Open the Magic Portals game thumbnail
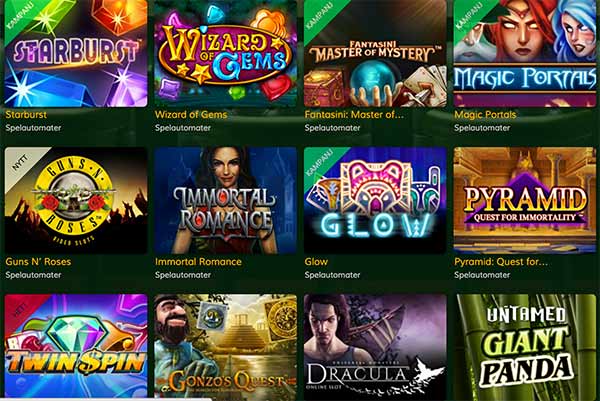This screenshot has height=401, width=600. click(x=525, y=53)
